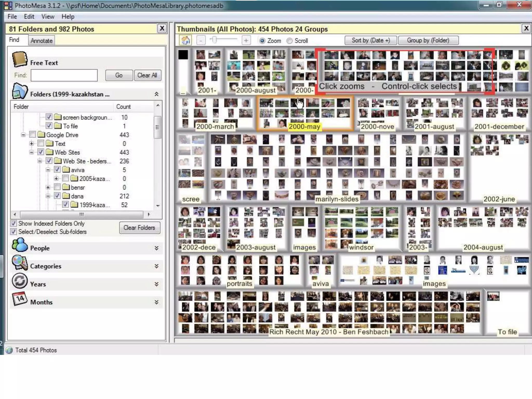
Task: Open the Edit menu
Action: [x=29, y=17]
